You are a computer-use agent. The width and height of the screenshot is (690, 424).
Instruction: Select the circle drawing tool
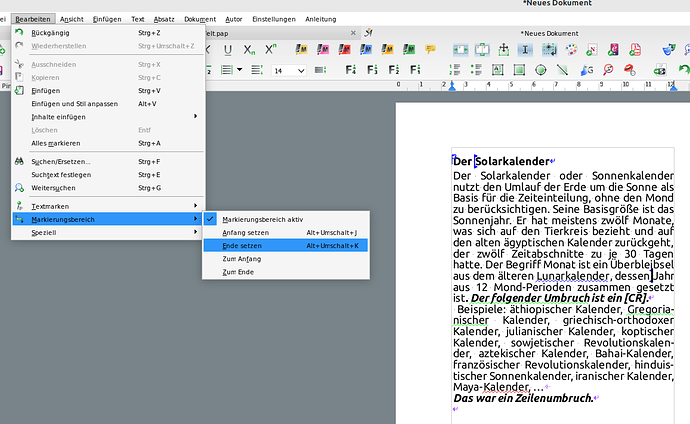(540, 70)
